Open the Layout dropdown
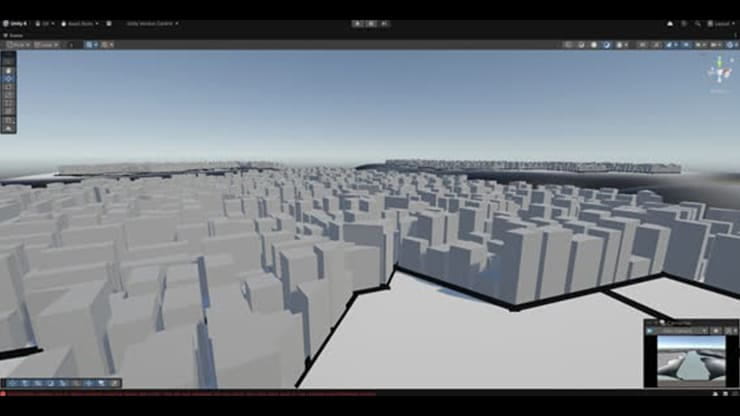Image resolution: width=740 pixels, height=416 pixels. click(720, 23)
